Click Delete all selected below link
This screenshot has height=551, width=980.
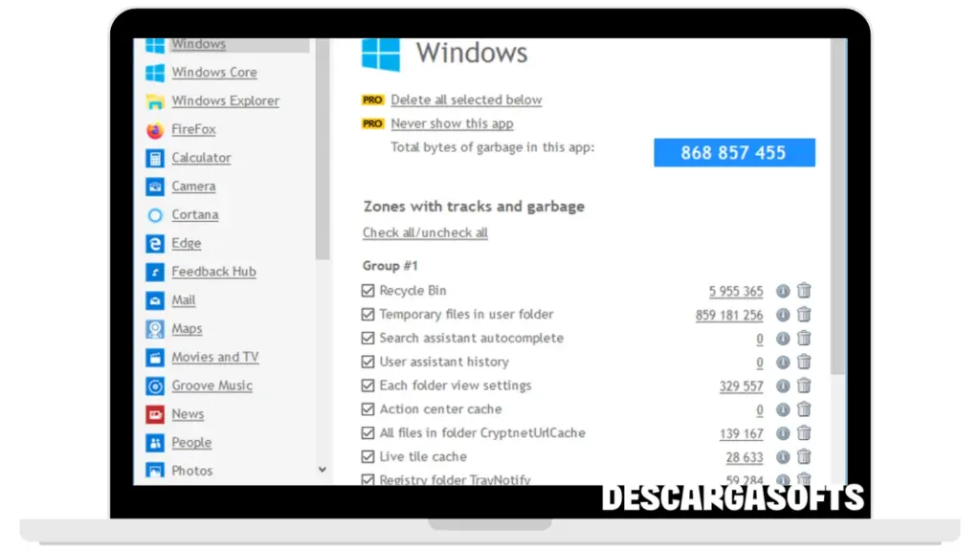(466, 99)
